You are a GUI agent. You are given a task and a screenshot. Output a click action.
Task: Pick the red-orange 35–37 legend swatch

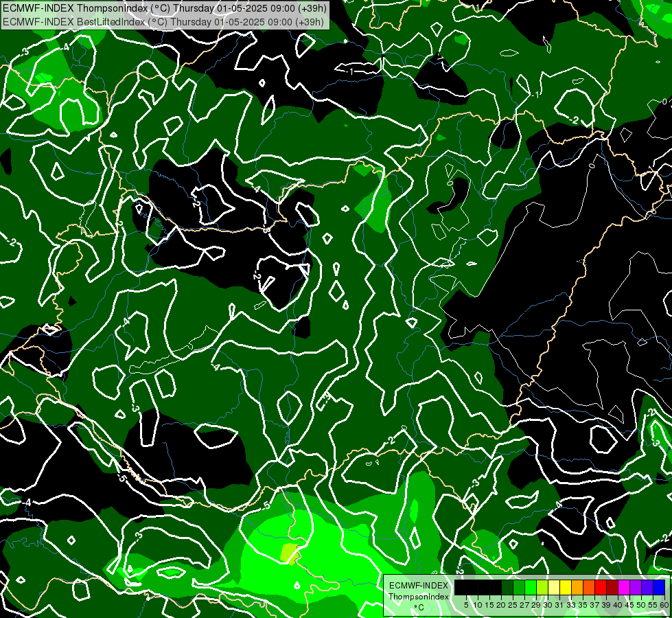[x=589, y=587]
